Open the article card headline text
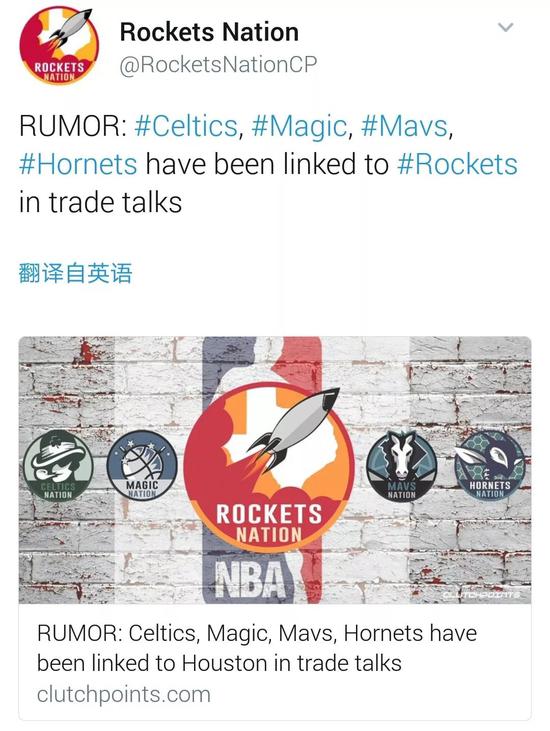The height and width of the screenshot is (731, 550). (257, 648)
